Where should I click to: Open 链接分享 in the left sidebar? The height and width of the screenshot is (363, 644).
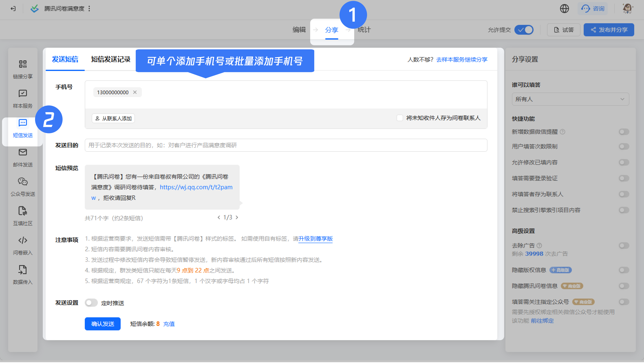pos(23,70)
